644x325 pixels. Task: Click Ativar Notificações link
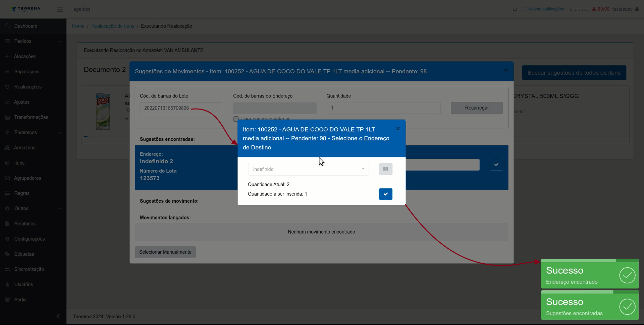point(544,9)
